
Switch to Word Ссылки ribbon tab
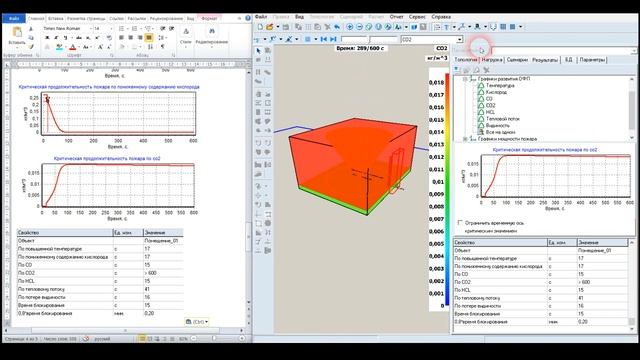116,18
